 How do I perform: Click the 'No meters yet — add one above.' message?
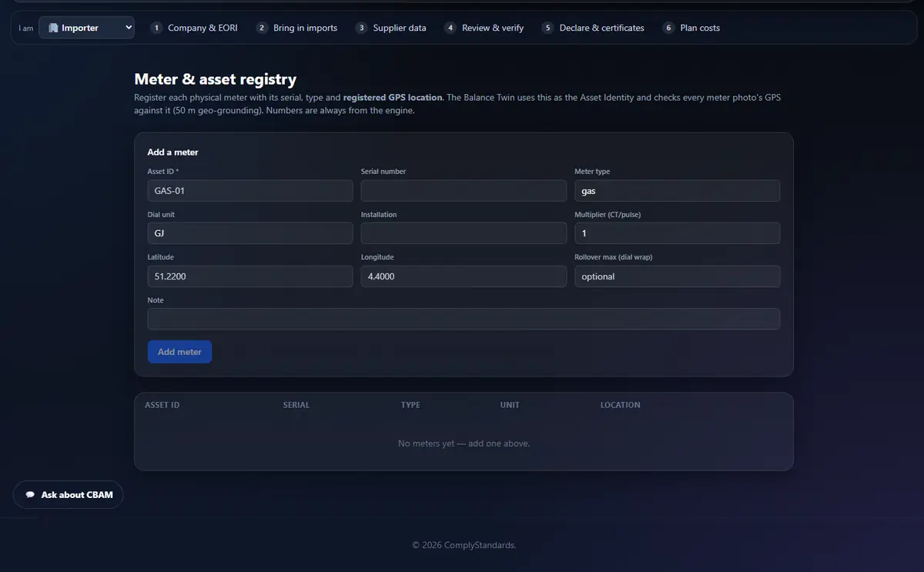tap(464, 443)
